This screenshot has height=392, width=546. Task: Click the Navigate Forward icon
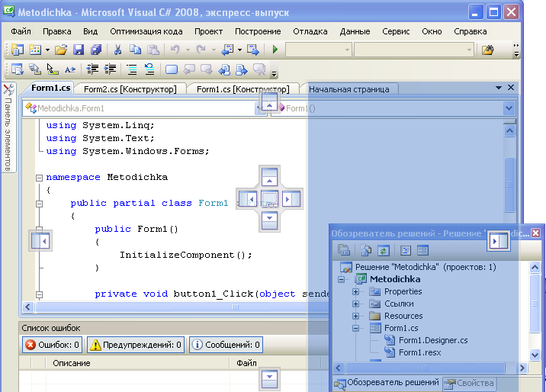[253, 50]
